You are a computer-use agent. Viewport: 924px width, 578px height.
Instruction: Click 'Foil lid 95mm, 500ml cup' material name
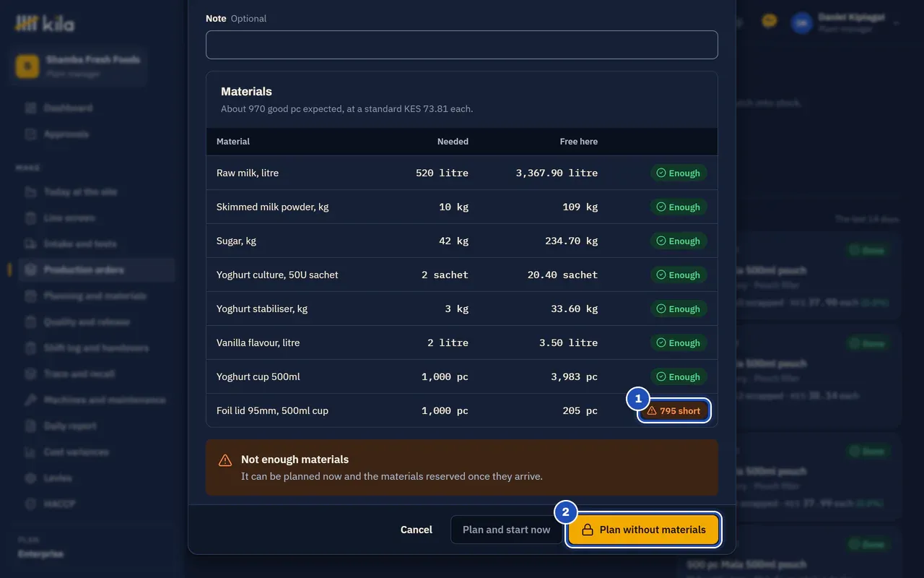point(272,411)
